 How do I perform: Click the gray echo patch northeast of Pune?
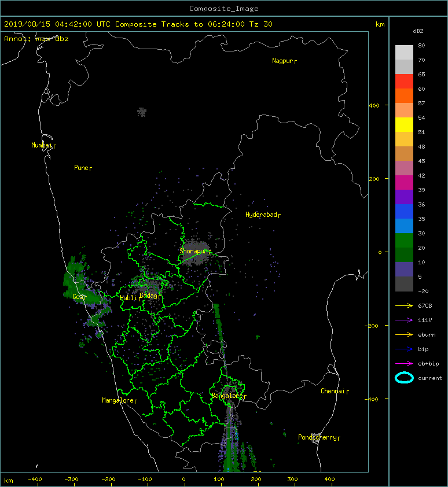click(x=142, y=112)
